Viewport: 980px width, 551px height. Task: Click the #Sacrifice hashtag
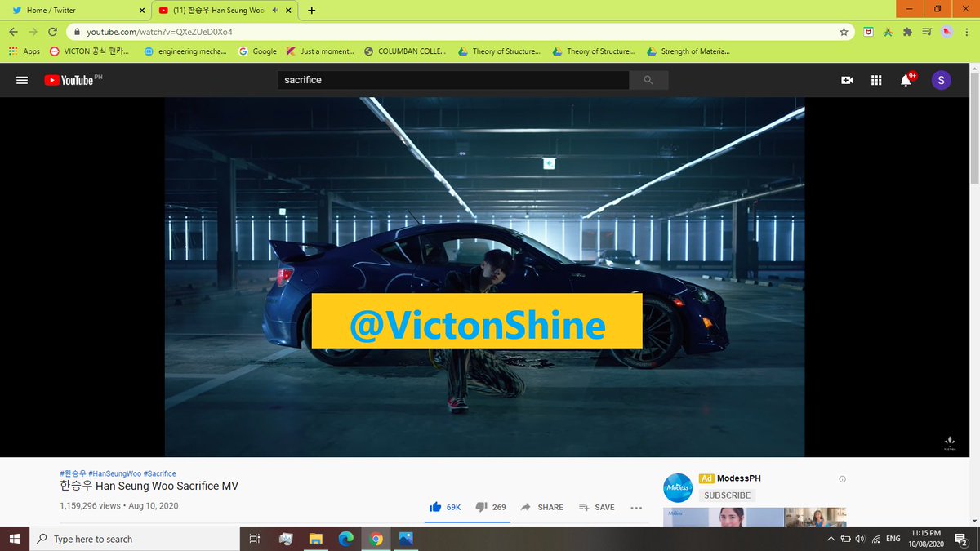pos(159,473)
